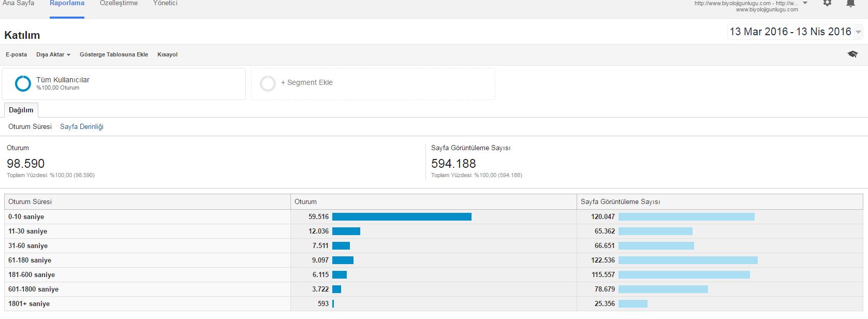Click the pageview bar for the 61-180 saniye row
This screenshot has height=319, width=868.
[688, 260]
